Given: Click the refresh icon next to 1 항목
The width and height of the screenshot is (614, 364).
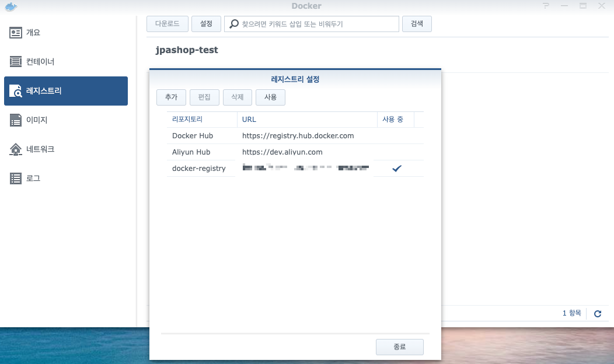Looking at the screenshot, I should [x=598, y=313].
